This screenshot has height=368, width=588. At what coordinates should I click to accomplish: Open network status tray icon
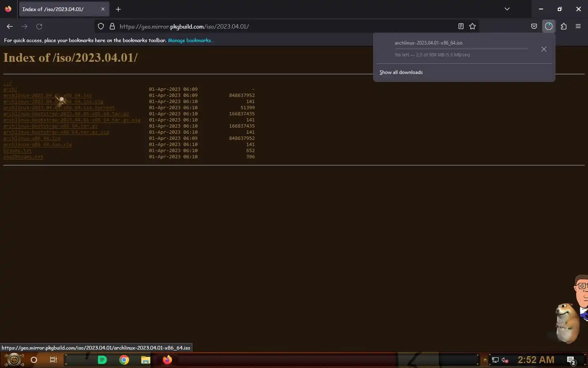click(x=495, y=360)
